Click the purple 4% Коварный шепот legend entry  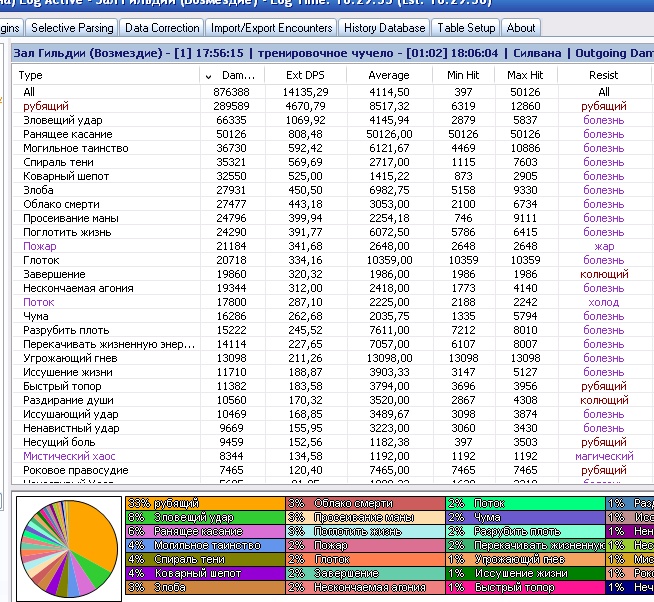[205, 573]
